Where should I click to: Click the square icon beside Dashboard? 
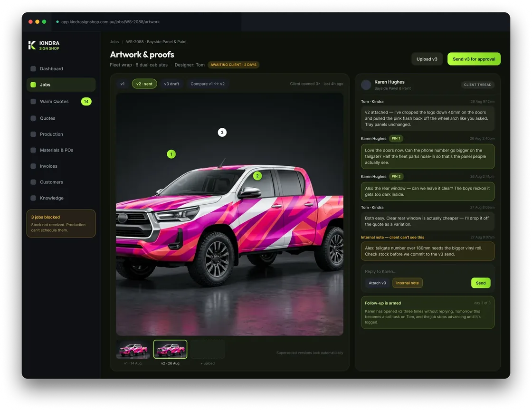[33, 68]
